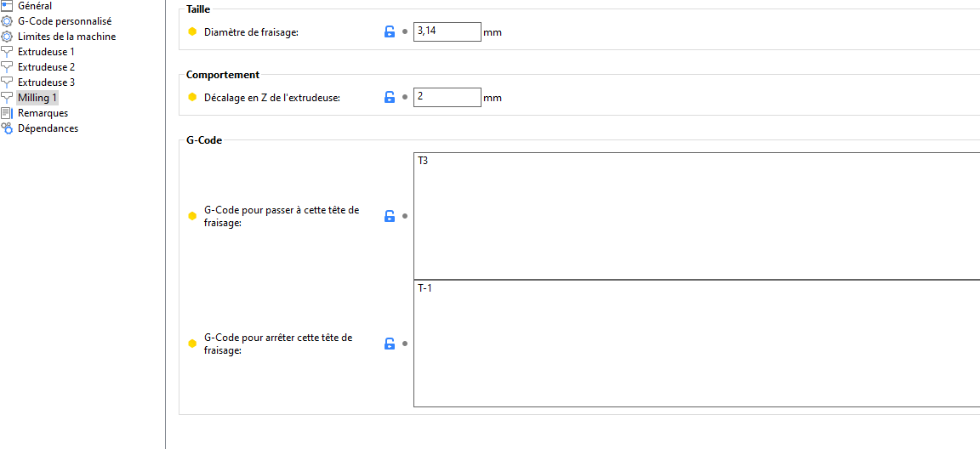Click funnel icon for Extrudeuse 2
980x449 pixels.
[x=7, y=67]
